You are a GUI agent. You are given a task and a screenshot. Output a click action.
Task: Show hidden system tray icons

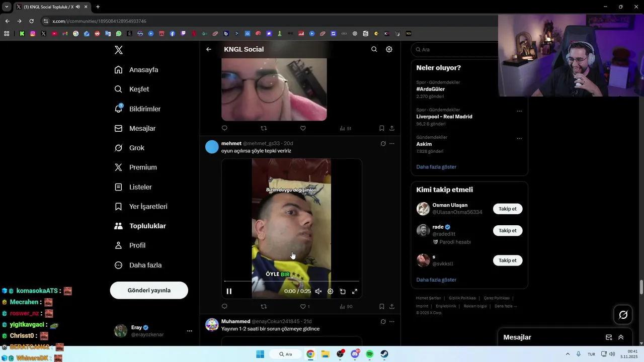tap(568, 354)
